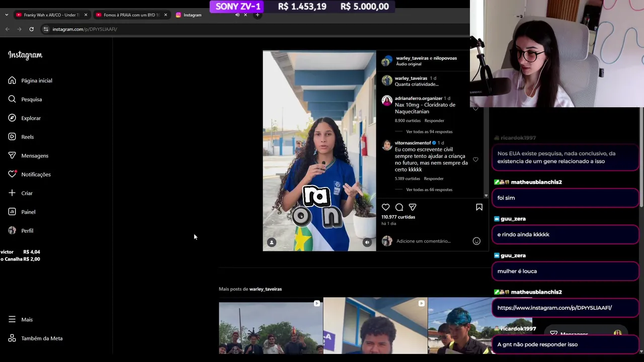Pause the playing post video
This screenshot has width=644, height=362.
click(319, 151)
